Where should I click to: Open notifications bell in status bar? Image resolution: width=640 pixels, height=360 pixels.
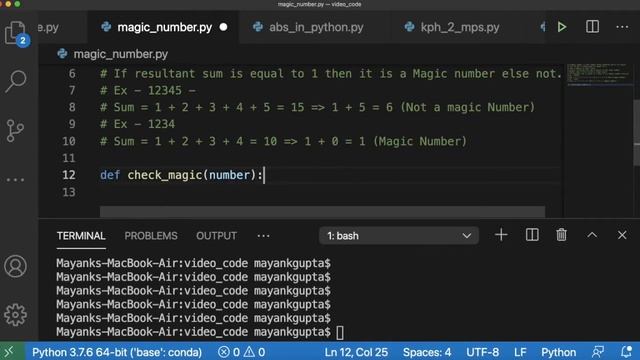point(627,352)
